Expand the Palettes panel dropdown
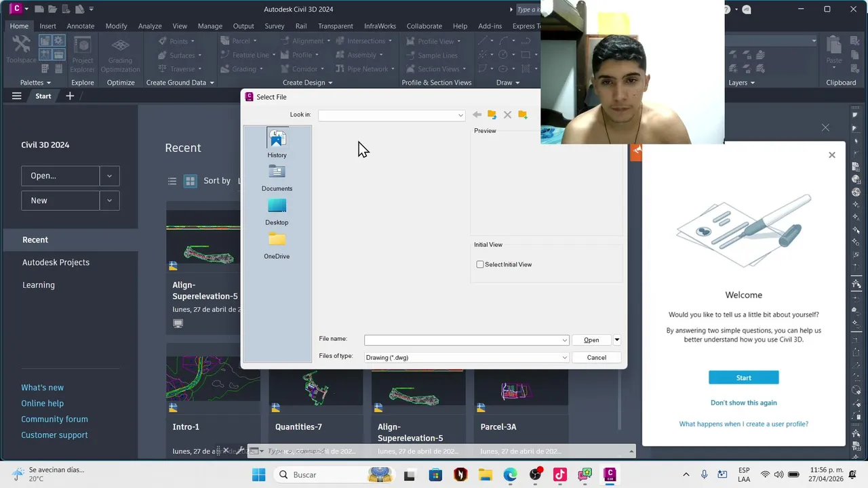 pyautogui.click(x=35, y=83)
